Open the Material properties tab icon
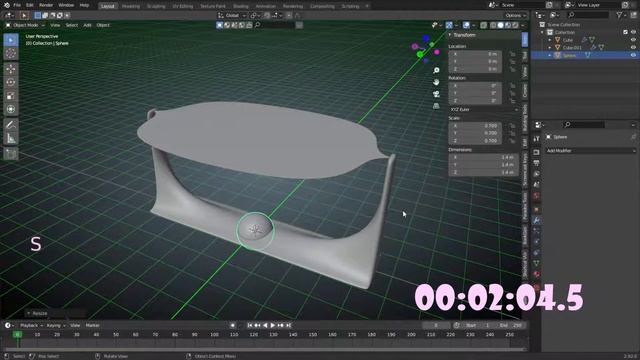The image size is (640, 360). tap(536, 274)
